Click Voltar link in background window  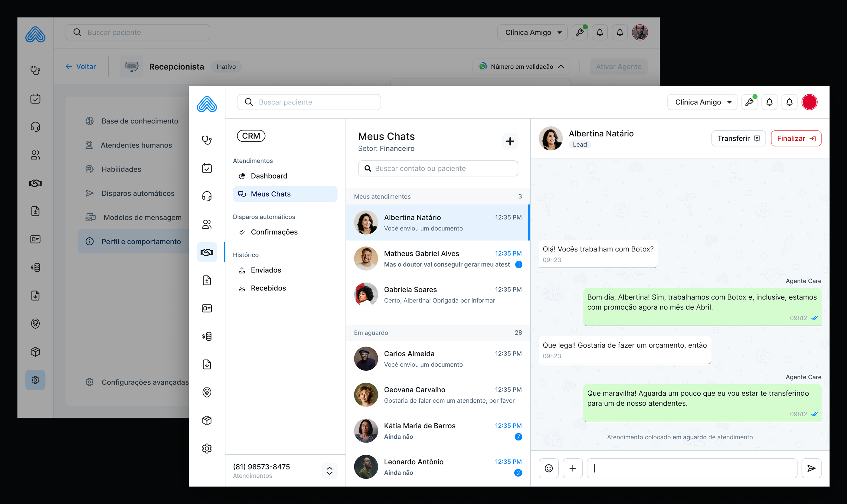coord(81,67)
